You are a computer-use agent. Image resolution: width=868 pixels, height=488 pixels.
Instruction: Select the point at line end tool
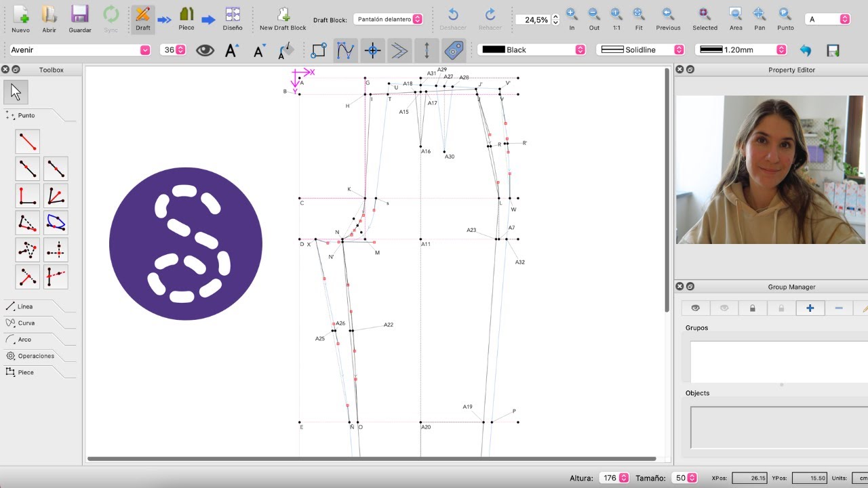(28, 142)
